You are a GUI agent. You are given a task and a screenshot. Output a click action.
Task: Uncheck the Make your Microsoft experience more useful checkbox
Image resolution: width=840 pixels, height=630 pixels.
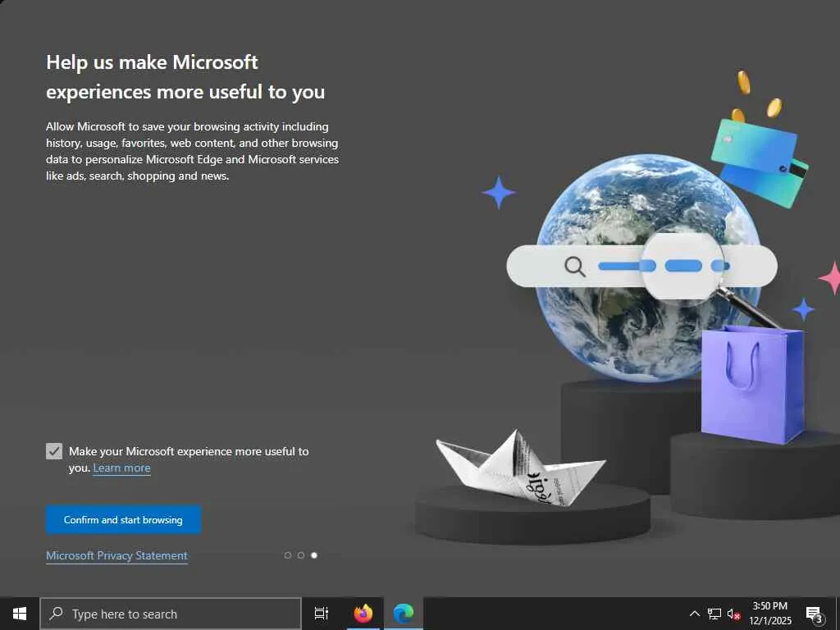pos(54,451)
